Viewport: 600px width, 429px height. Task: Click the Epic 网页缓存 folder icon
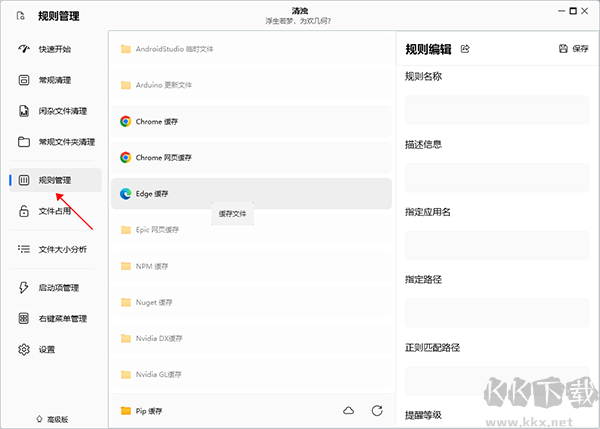(x=126, y=230)
